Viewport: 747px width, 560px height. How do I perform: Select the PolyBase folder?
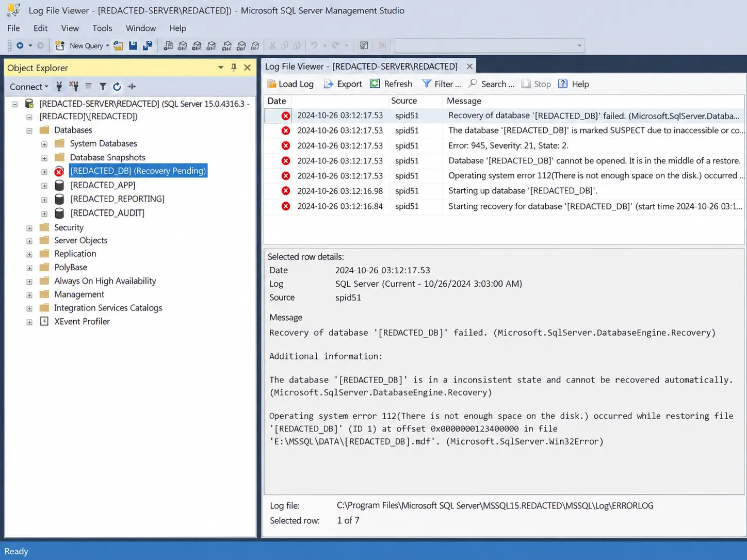(x=71, y=267)
